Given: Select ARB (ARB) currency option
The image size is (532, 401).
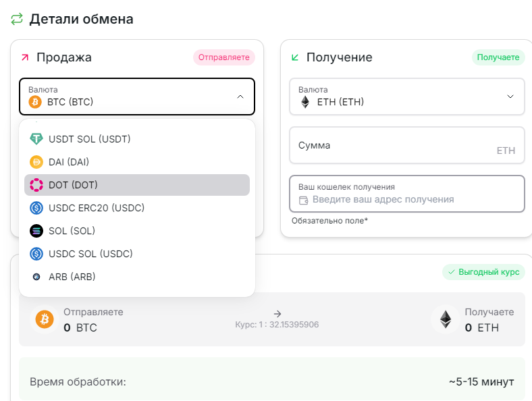Looking at the screenshot, I should click(x=72, y=277).
